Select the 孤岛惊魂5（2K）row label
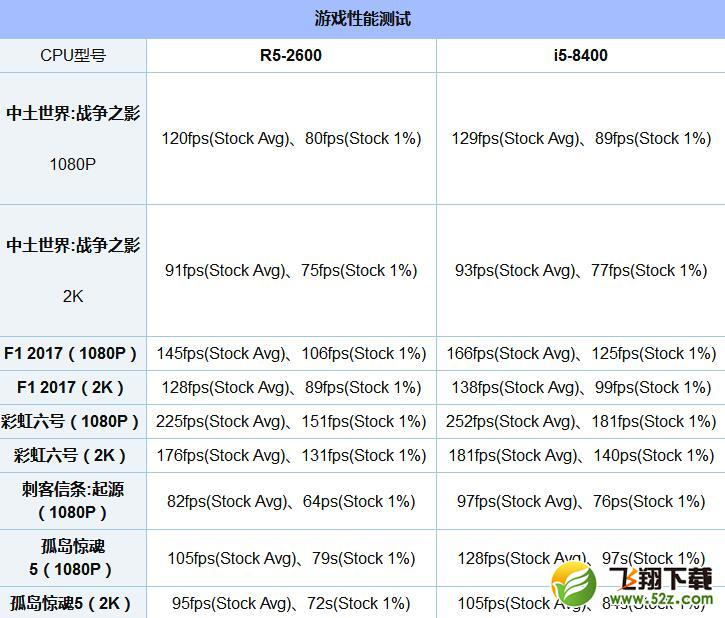725x618 pixels. pyautogui.click(x=73, y=603)
